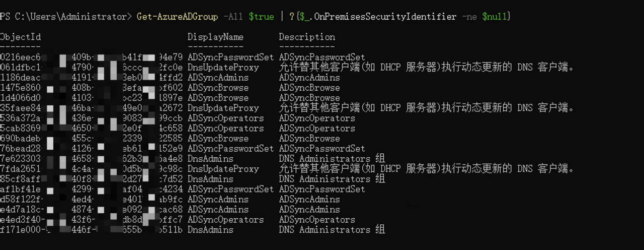Click the first DnsUpdateProxy display name

[x=223, y=68]
